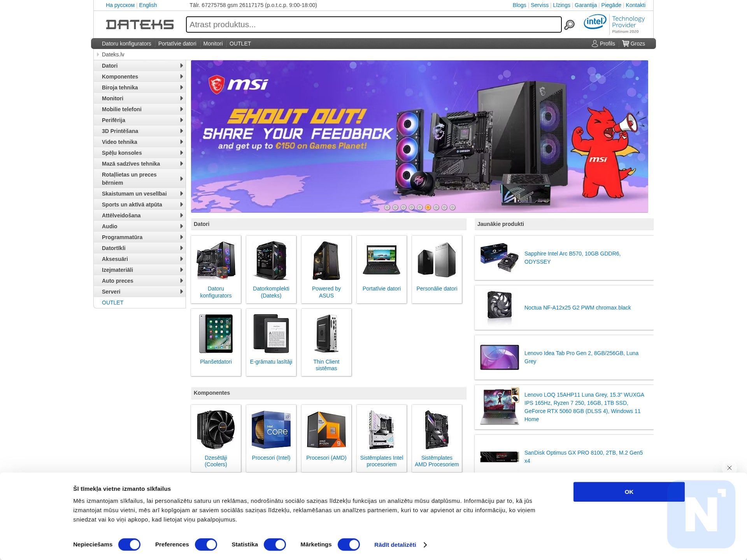The image size is (747, 560).
Task: Open Sistēmplates AMD Procesoriem image
Action: click(x=437, y=430)
